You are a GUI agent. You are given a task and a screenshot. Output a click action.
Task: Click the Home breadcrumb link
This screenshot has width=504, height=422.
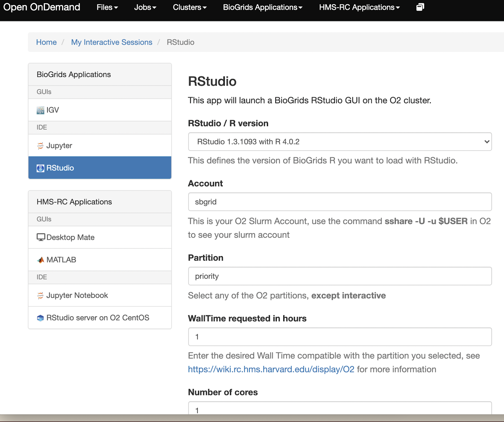click(x=47, y=42)
